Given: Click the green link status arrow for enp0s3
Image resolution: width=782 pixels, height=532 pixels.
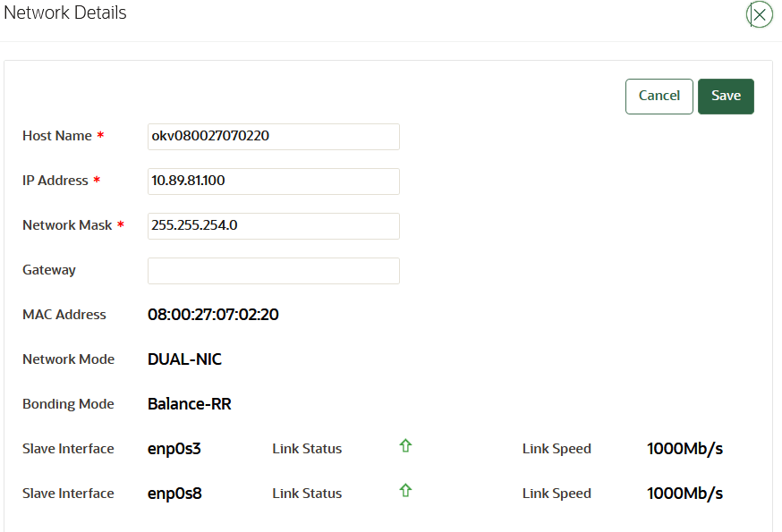Looking at the screenshot, I should (405, 446).
